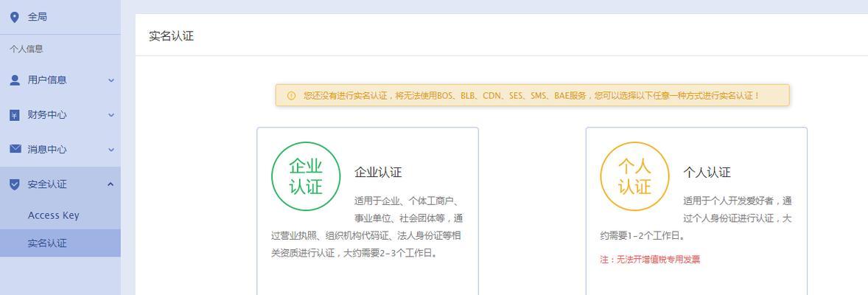The image size is (868, 295).
Task: Click the 个人信息 sidebar section label
Action: (26, 49)
